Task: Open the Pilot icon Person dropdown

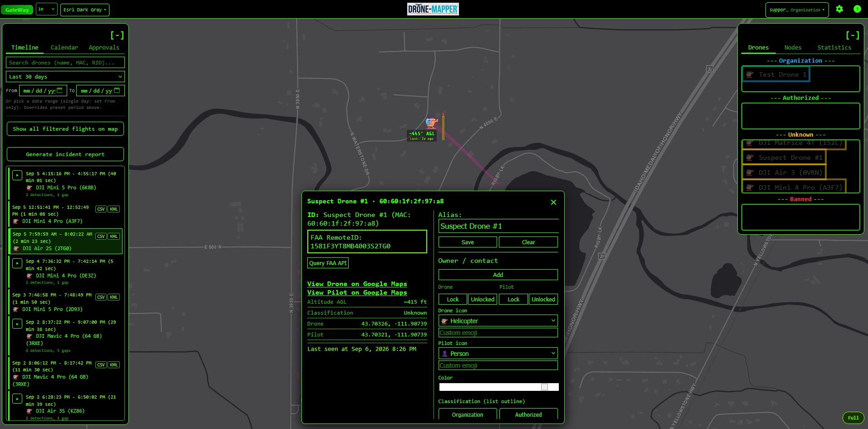Action: (498, 354)
